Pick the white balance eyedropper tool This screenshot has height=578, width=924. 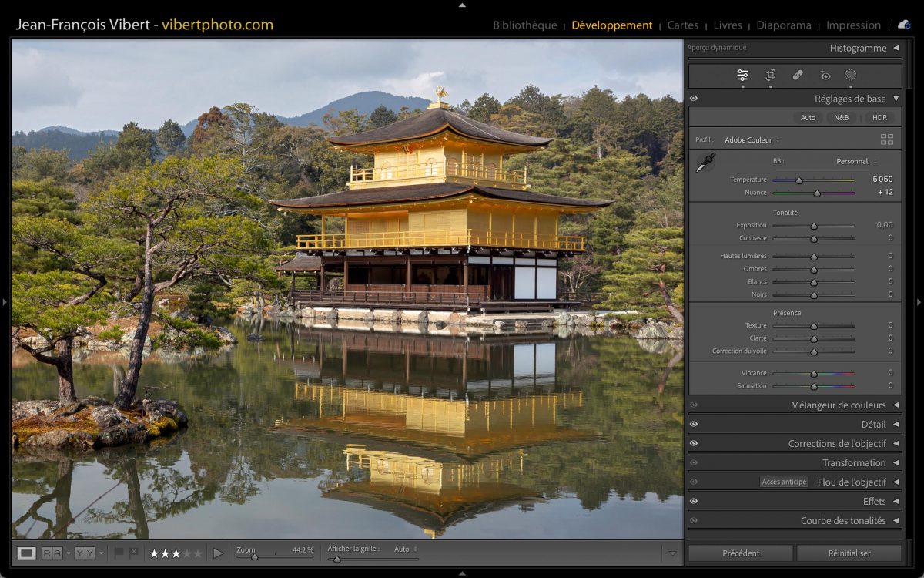705,163
